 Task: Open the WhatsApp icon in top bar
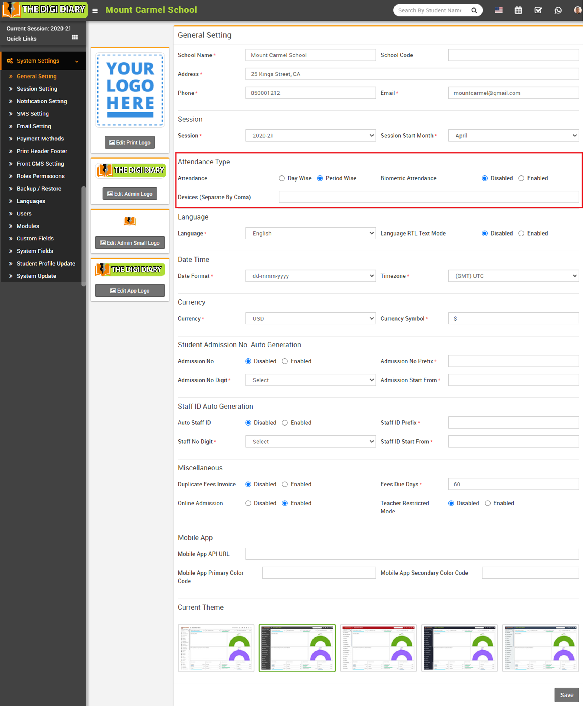point(558,10)
